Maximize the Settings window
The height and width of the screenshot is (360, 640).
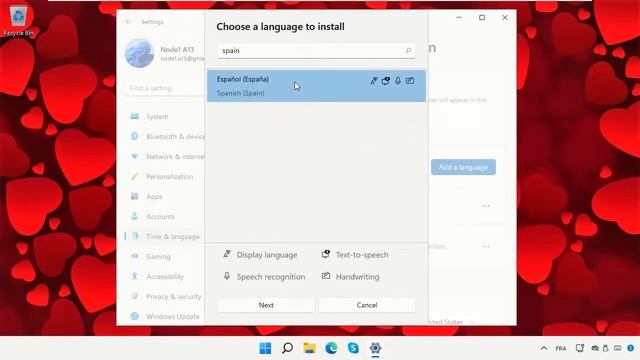482,18
